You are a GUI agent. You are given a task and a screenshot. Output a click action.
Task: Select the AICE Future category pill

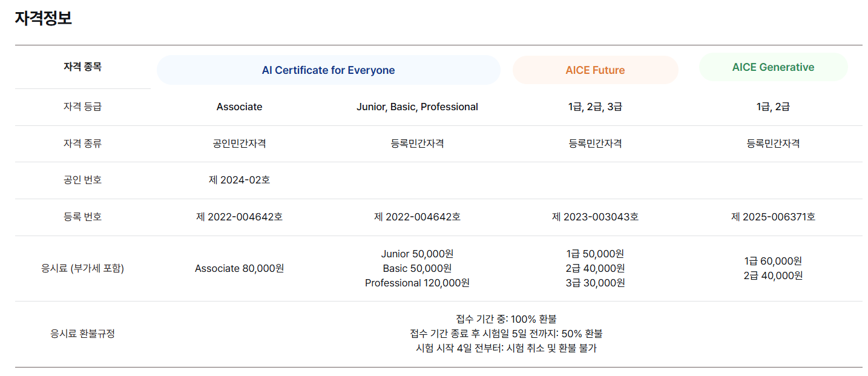coord(595,70)
